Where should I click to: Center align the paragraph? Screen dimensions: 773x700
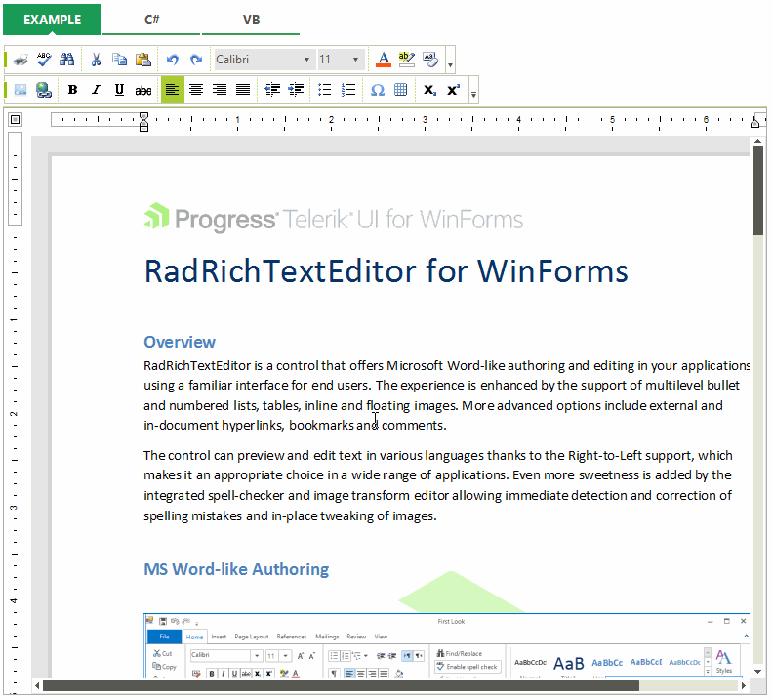click(x=196, y=90)
